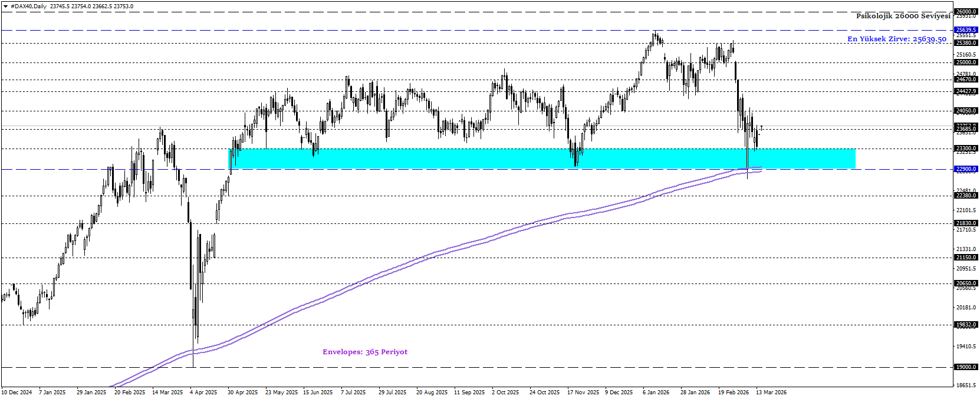
Task: Click the 13 Mar 2026 date on time axis
Action: coord(771,393)
